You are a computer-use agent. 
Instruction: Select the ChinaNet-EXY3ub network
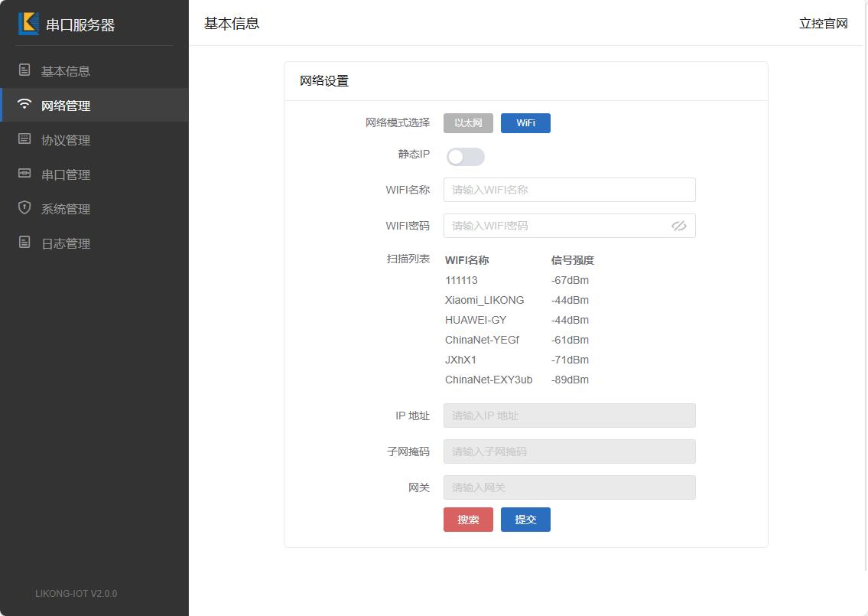[x=489, y=380]
